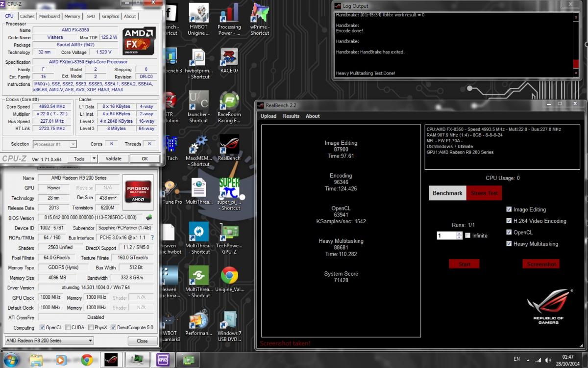Click the Runs number input field
The image size is (588, 368).
point(446,236)
